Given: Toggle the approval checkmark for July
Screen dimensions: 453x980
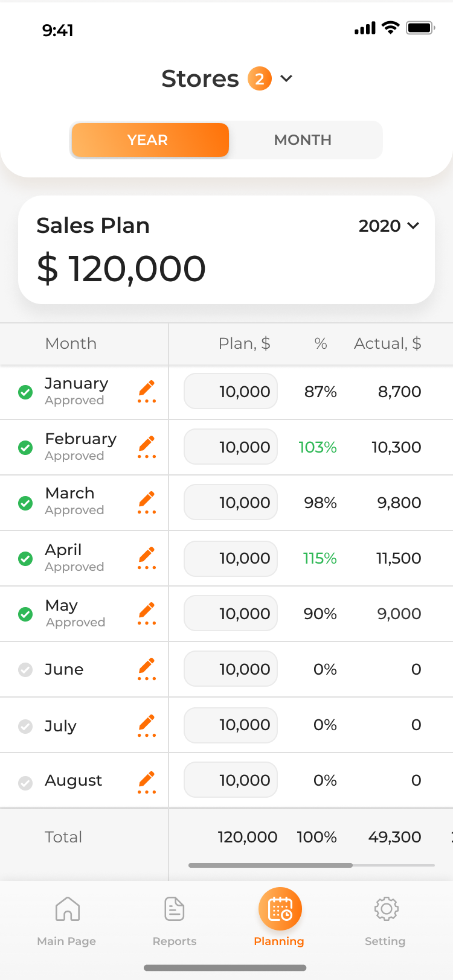Looking at the screenshot, I should [x=25, y=726].
